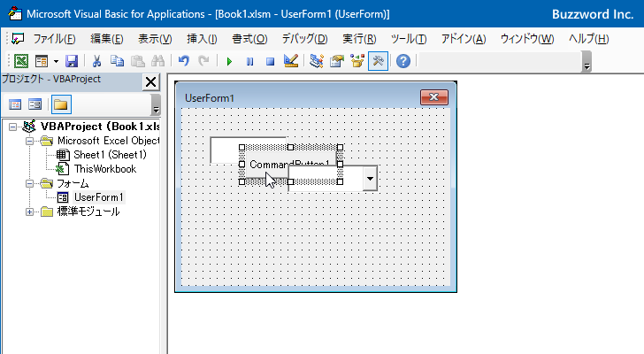Image resolution: width=644 pixels, height=354 pixels.
Task: Click View Code icon in project panel
Action: pyautogui.click(x=15, y=104)
